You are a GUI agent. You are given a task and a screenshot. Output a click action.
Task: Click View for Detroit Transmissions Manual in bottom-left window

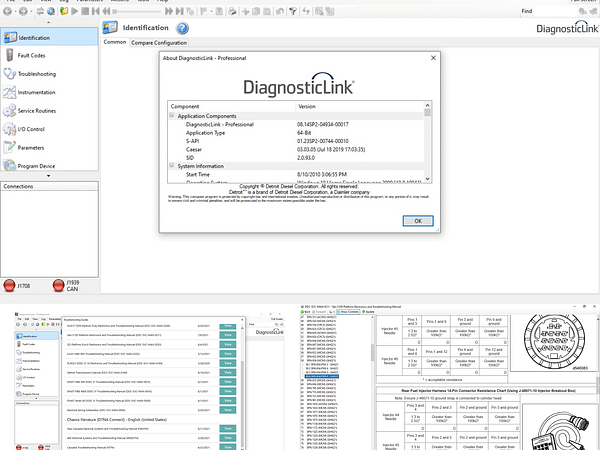point(228,372)
